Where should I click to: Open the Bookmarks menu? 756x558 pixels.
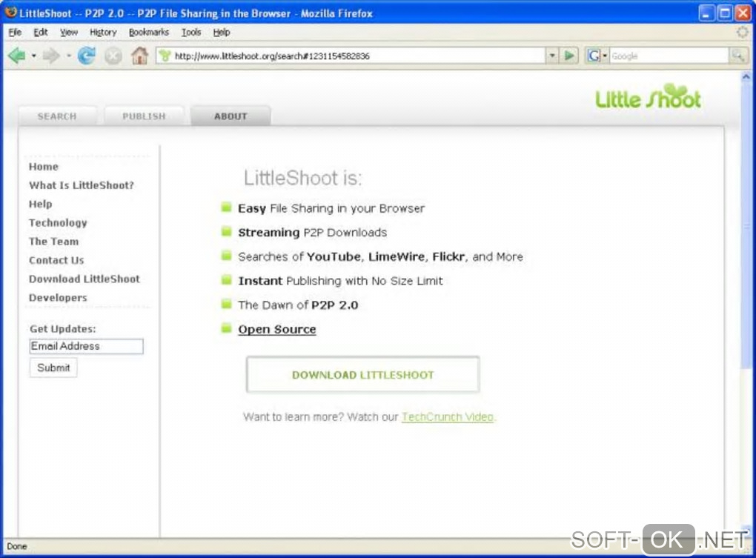click(148, 33)
